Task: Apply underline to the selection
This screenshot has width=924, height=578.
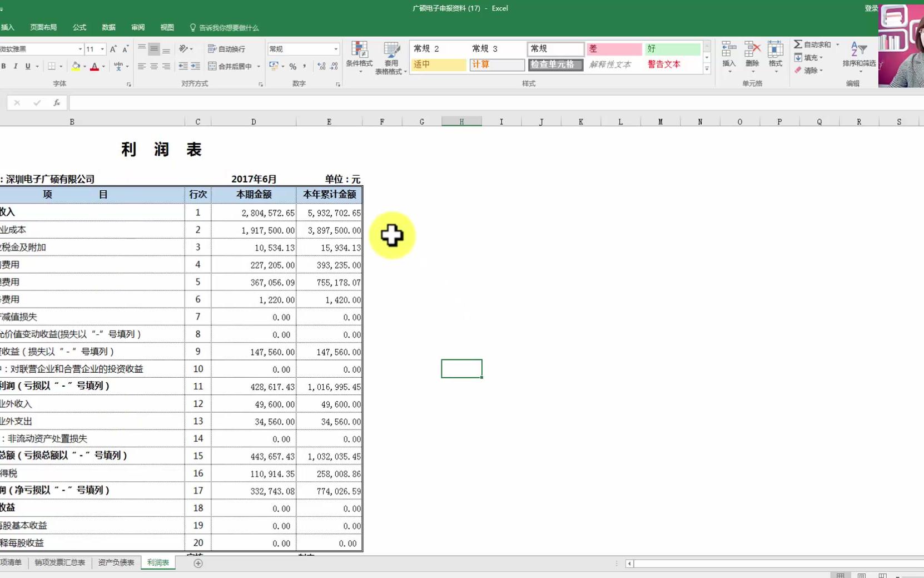Action: click(x=28, y=66)
